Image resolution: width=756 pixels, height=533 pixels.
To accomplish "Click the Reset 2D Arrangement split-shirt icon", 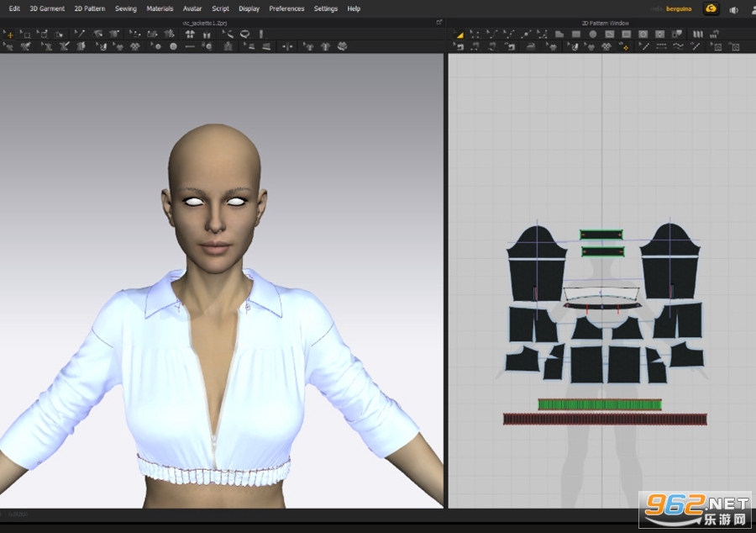I will click(x=190, y=34).
